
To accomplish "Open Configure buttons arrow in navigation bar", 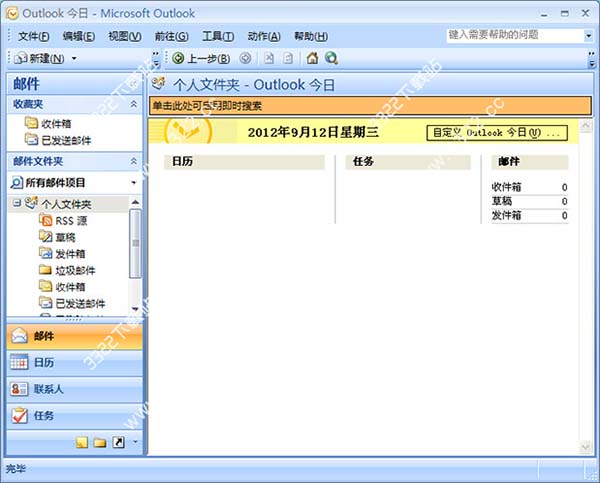I will [x=135, y=442].
